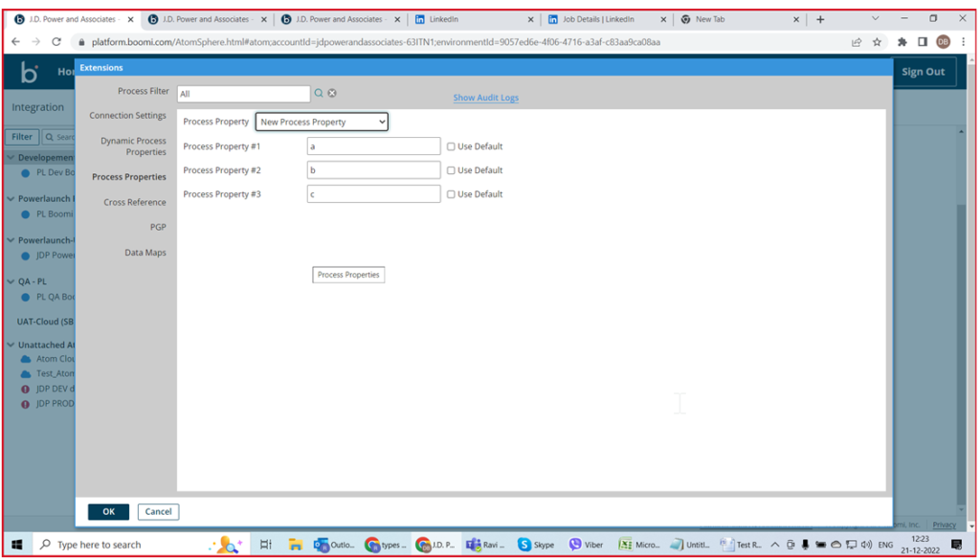The height and width of the screenshot is (559, 980).
Task: Clear the Process Filter with the X icon
Action: (332, 93)
